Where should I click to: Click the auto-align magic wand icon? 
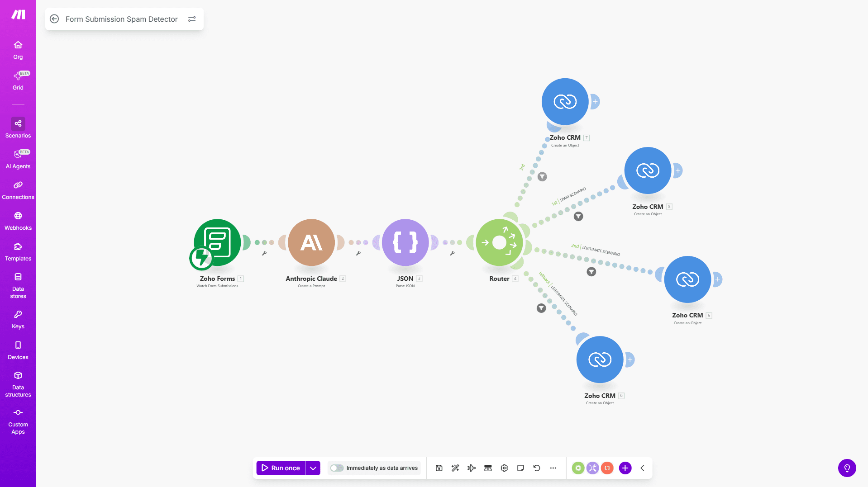pos(455,468)
